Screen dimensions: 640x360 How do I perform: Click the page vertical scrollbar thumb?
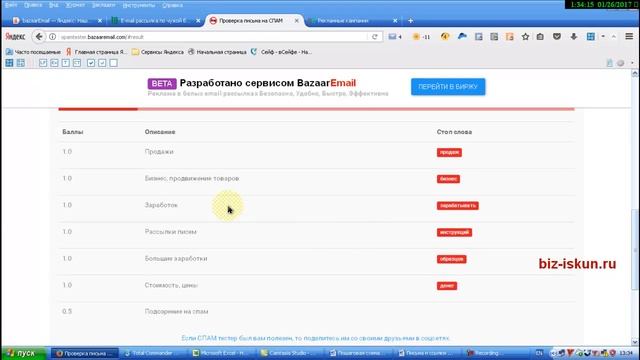[x=635, y=249]
